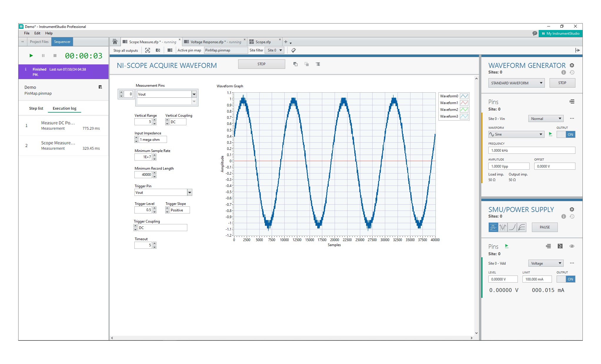
Task: Expand the Measurement Pins Vout dropdown
Action: 193,94
